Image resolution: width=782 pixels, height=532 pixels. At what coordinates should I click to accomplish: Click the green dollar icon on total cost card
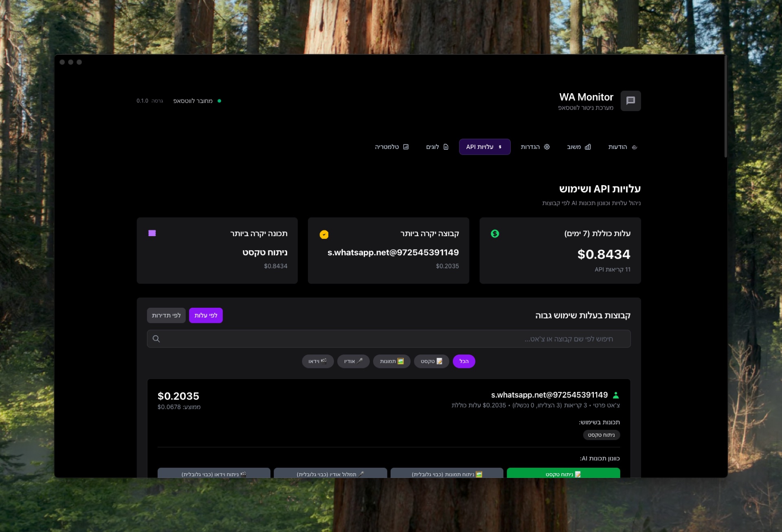tap(495, 234)
